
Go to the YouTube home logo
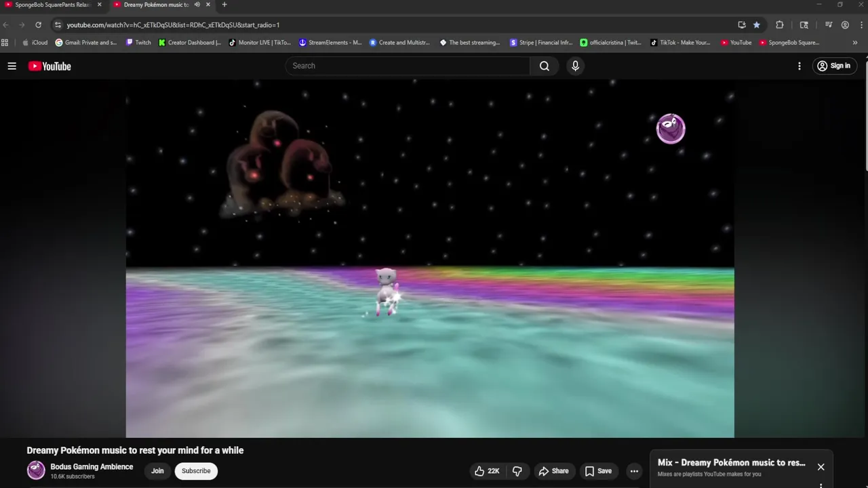coord(50,66)
